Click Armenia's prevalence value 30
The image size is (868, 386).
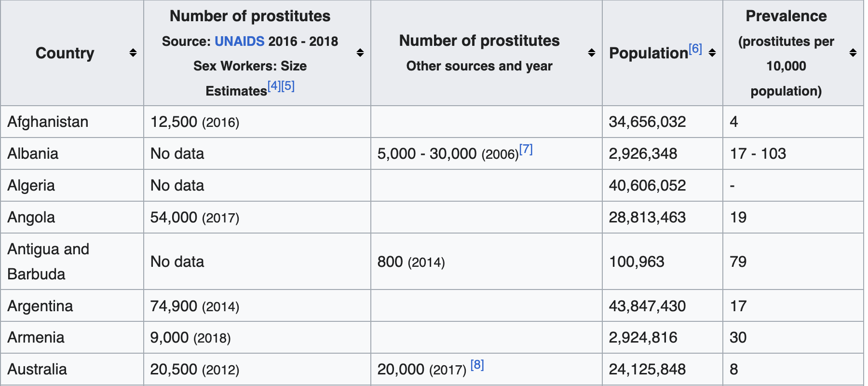pos(738,337)
